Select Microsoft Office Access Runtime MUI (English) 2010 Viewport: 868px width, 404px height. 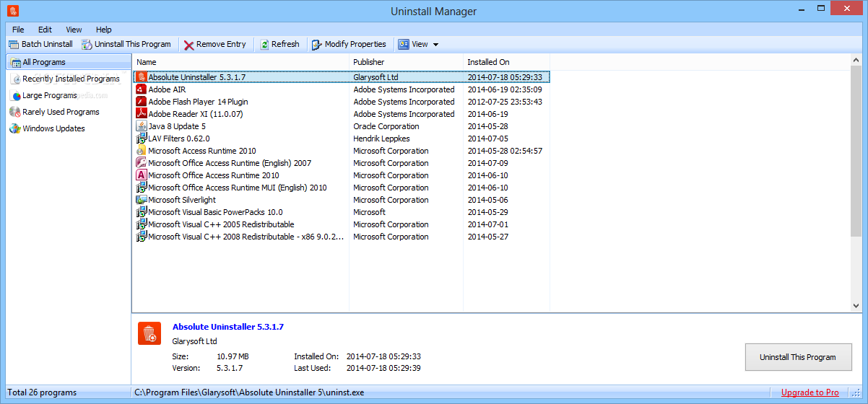(238, 188)
